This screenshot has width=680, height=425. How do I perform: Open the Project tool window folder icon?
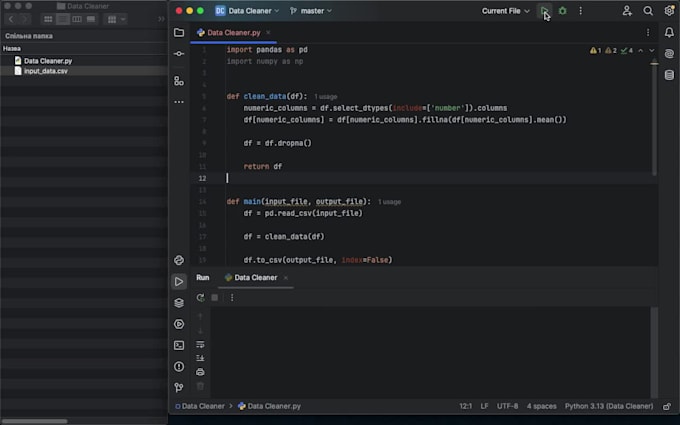coord(179,33)
